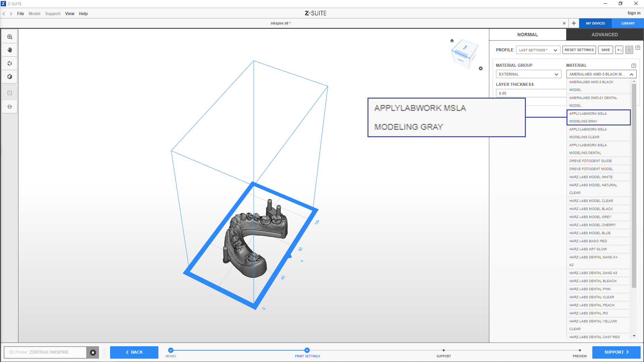Click the home view icon

pos(452,41)
